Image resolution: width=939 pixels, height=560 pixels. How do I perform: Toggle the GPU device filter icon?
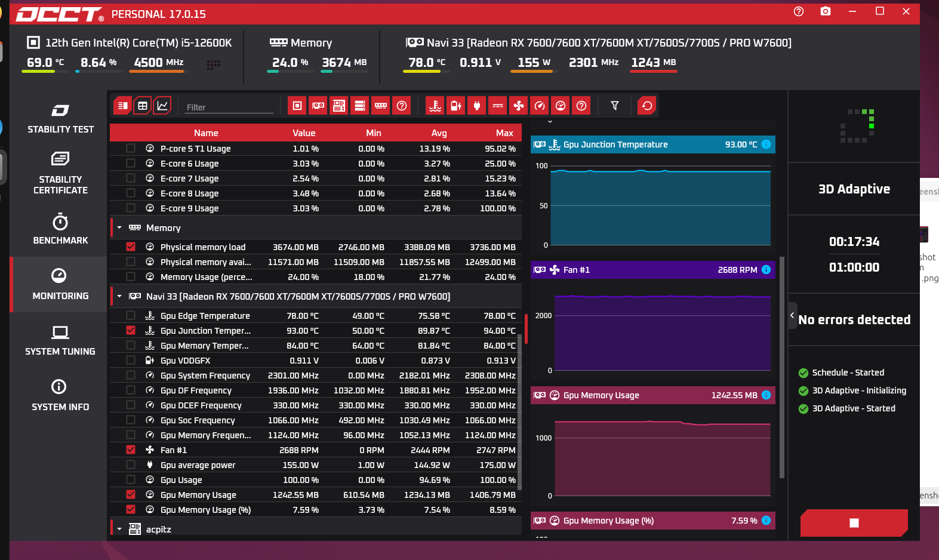click(318, 106)
